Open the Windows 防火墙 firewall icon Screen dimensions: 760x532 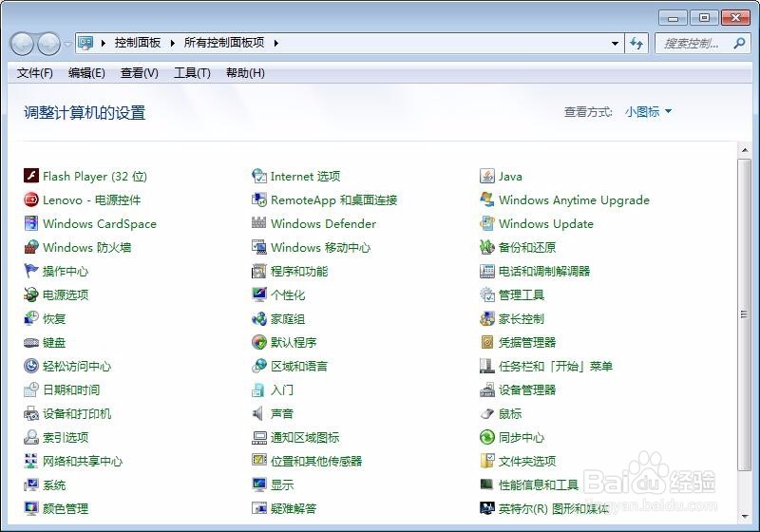coord(31,247)
